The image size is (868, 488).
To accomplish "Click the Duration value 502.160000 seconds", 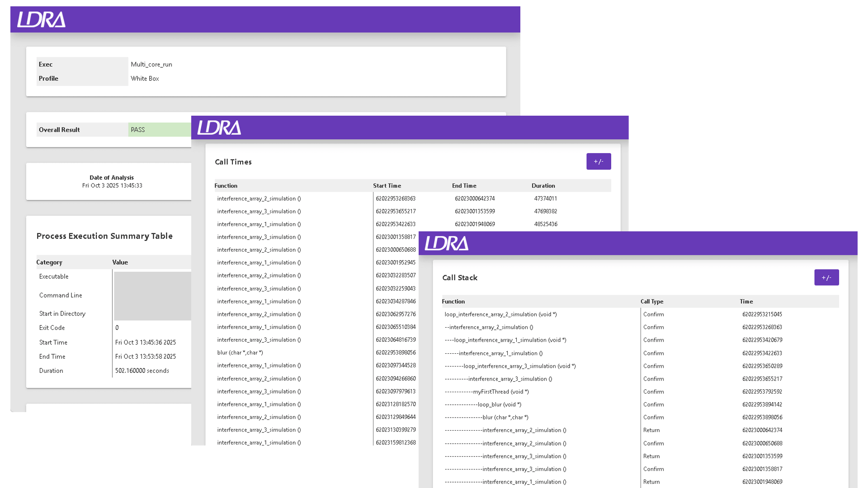I will 142,371.
